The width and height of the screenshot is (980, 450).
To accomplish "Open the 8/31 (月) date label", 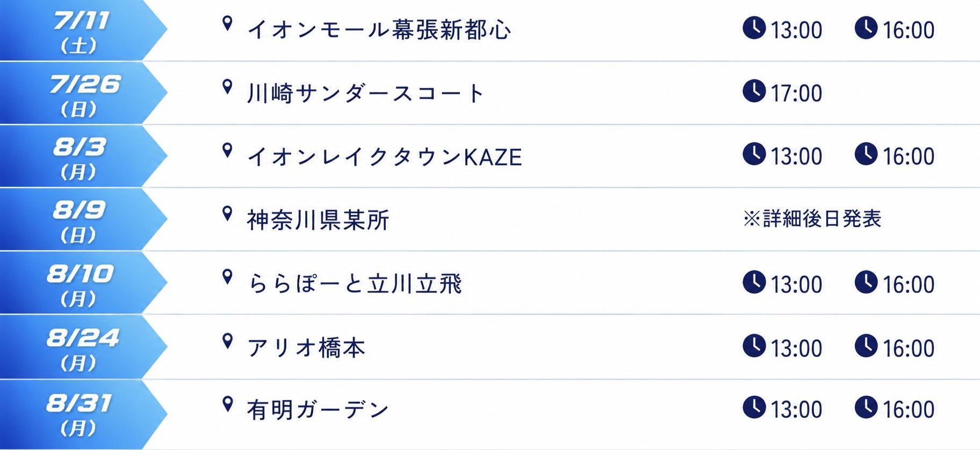I will 79,412.
